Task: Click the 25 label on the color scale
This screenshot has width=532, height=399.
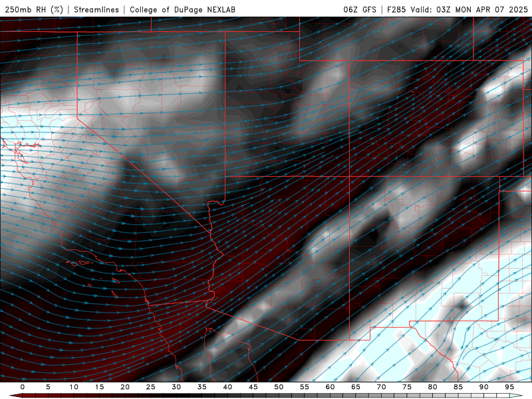Action: point(150,387)
